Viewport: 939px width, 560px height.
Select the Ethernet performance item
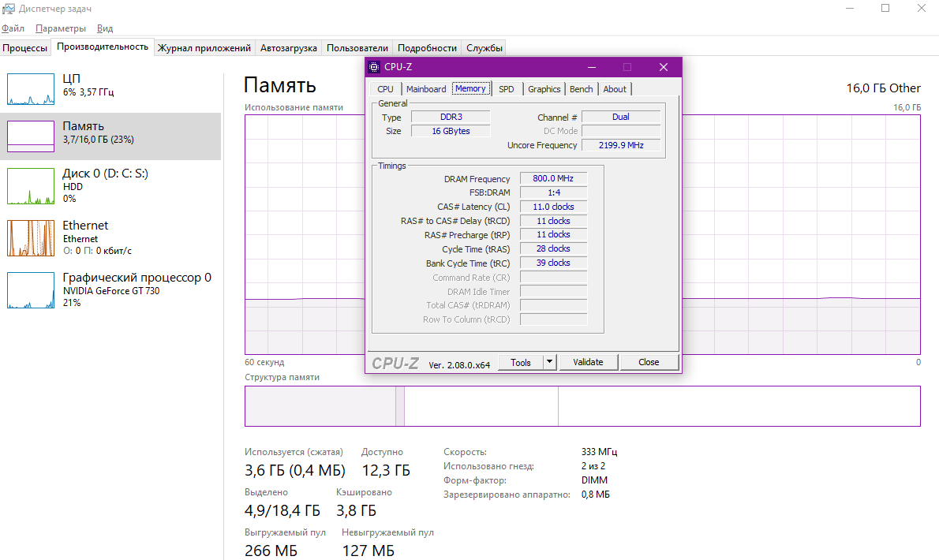(x=110, y=237)
